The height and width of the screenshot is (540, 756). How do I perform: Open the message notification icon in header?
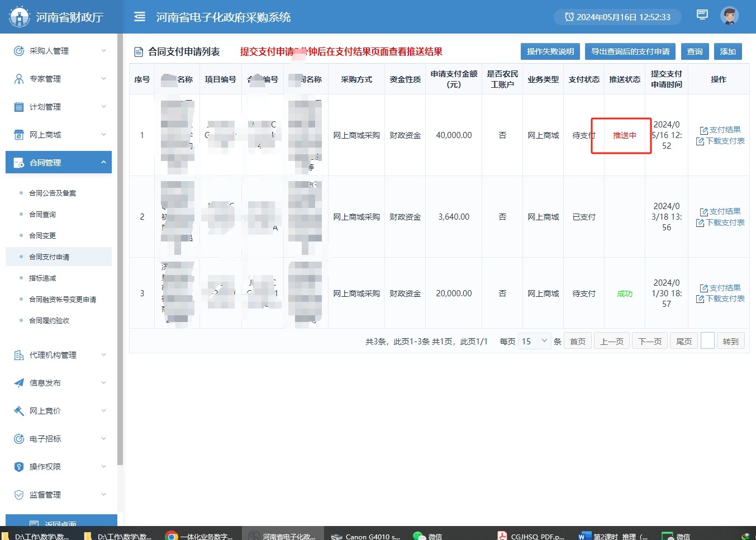tap(702, 15)
